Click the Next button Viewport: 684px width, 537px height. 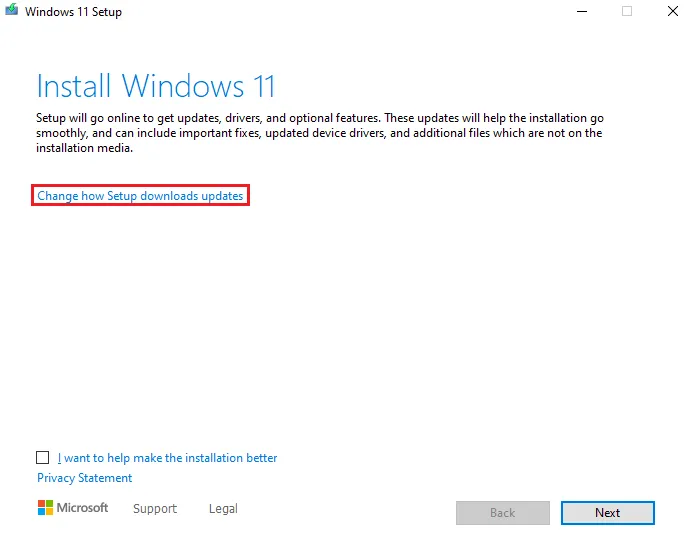608,513
